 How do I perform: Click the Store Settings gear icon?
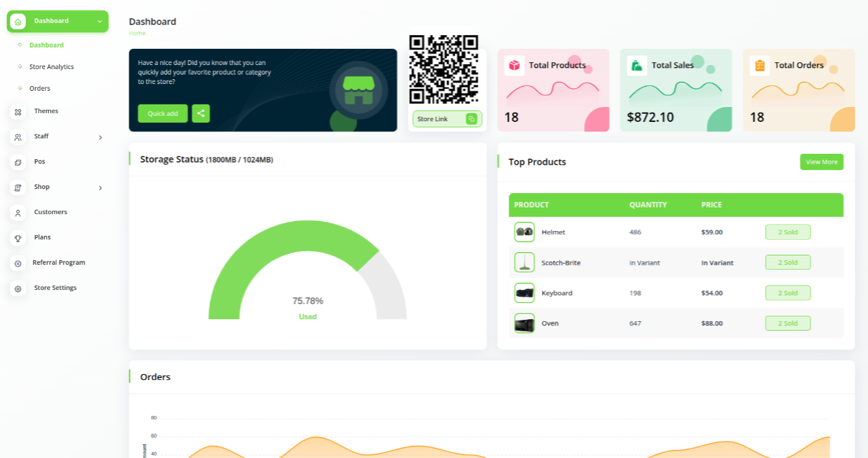(x=18, y=289)
